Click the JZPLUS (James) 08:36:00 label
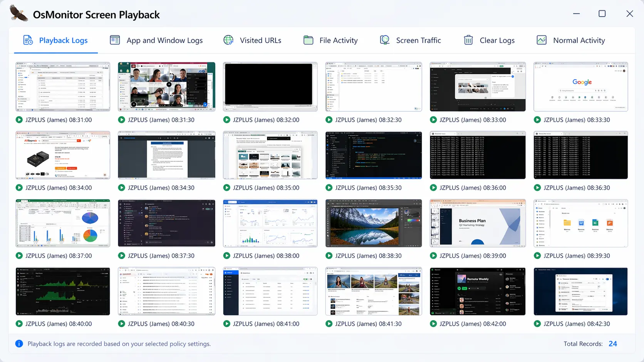 coord(473,188)
